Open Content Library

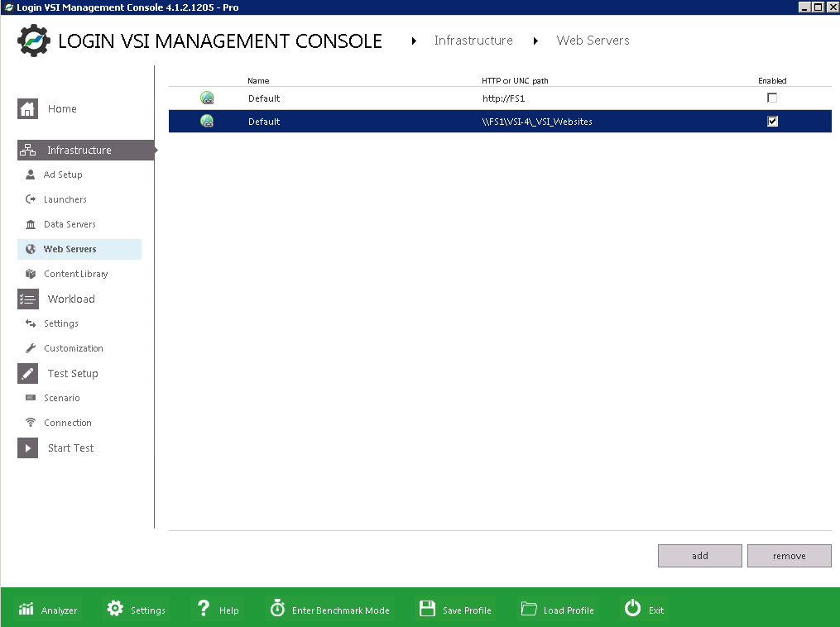pyautogui.click(x=75, y=274)
